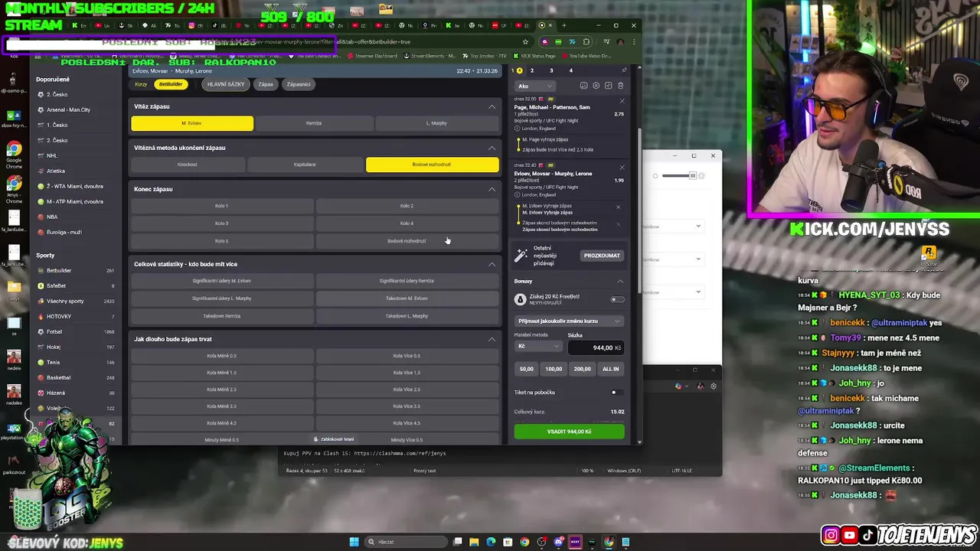Switch to the Betbuilder tab
The width and height of the screenshot is (980, 551).
[171, 84]
